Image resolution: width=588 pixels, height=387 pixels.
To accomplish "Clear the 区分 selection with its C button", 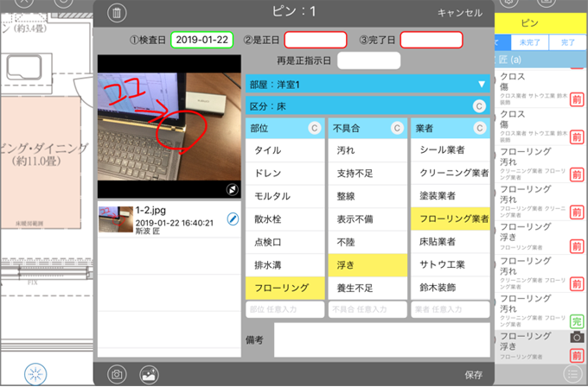I will point(479,106).
